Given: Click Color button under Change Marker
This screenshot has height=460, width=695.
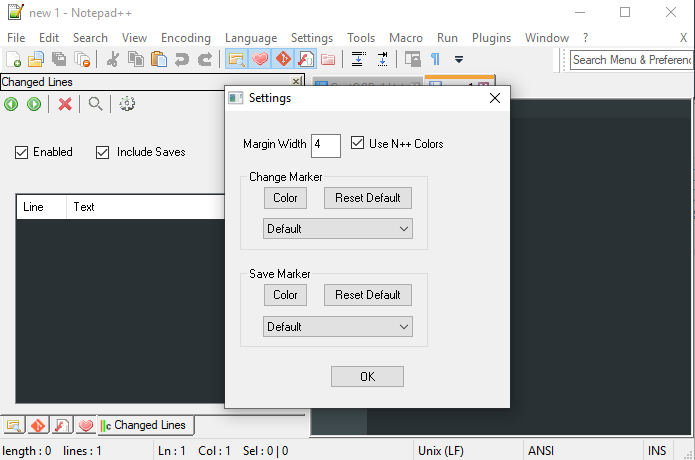Looking at the screenshot, I should click(x=285, y=198).
